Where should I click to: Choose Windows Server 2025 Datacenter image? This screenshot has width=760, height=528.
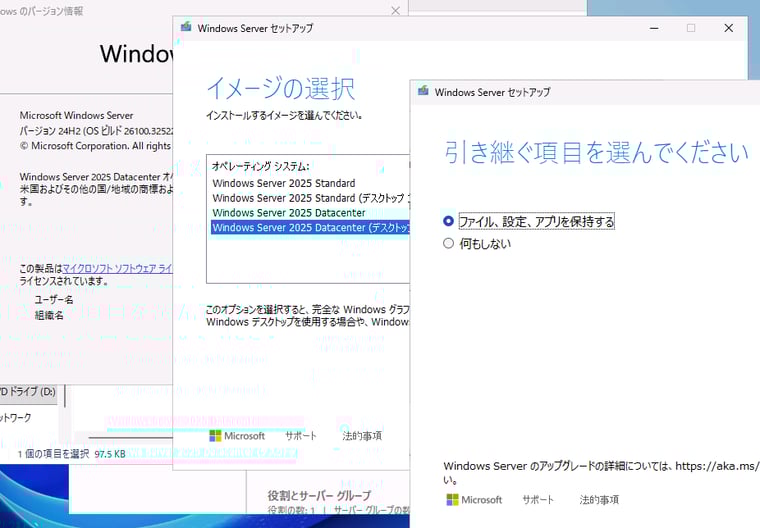pyautogui.click(x=310, y=213)
